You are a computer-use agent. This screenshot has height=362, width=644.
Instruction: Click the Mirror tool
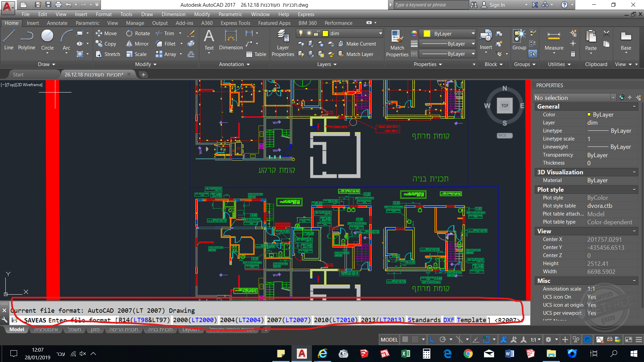138,44
